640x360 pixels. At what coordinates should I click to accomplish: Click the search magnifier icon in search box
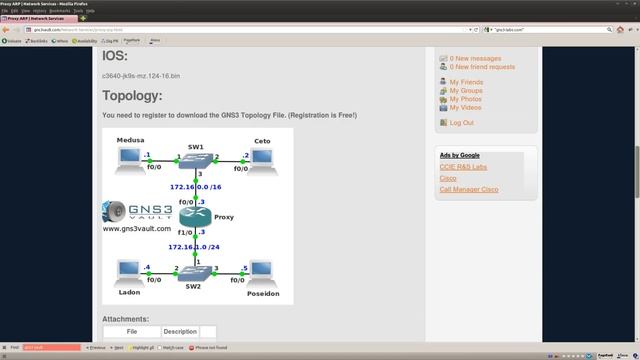(x=609, y=30)
